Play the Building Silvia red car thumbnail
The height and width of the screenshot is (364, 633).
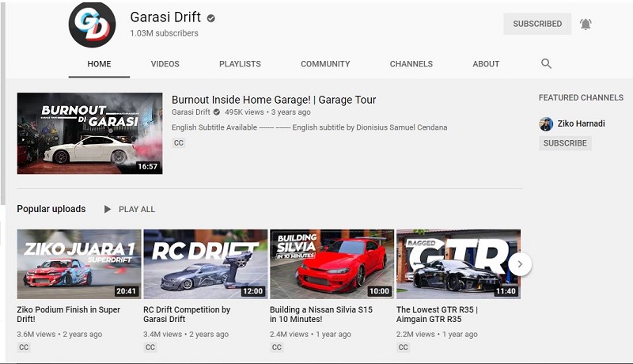pyautogui.click(x=332, y=264)
